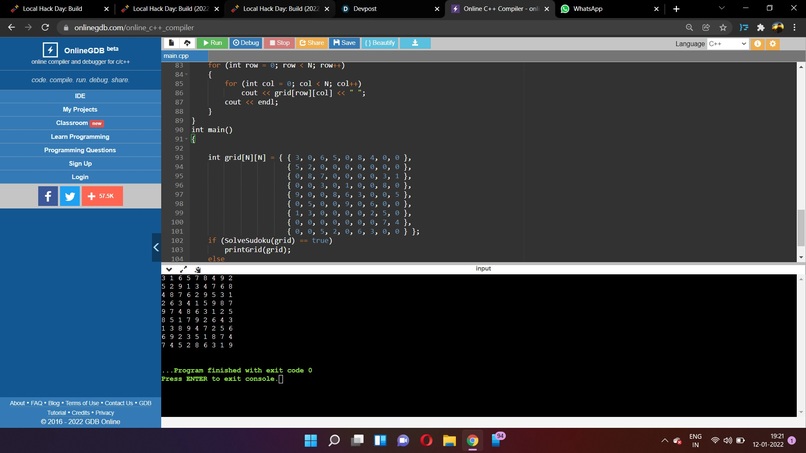
Task: Open IDE in the sidebar
Action: [x=80, y=96]
